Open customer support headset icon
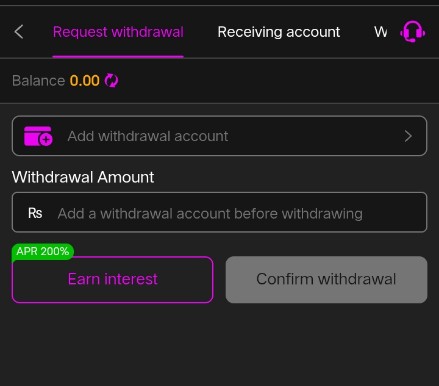 point(413,32)
